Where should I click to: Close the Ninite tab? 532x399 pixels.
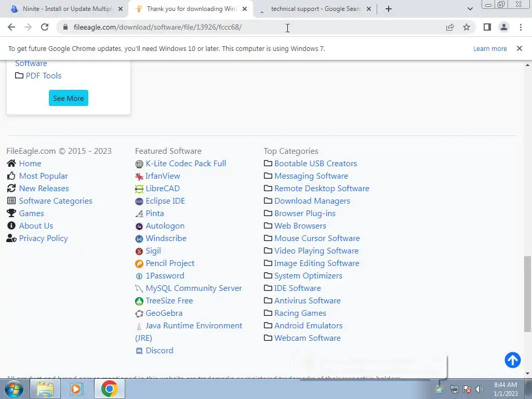[x=121, y=9]
